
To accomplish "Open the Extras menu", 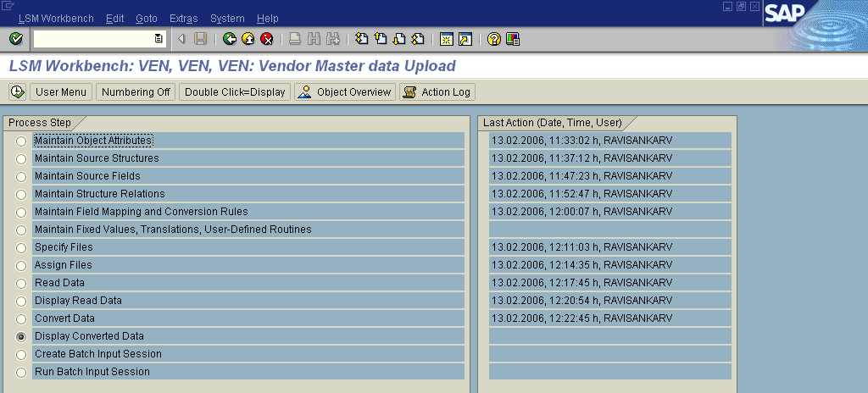I will 184,19.
